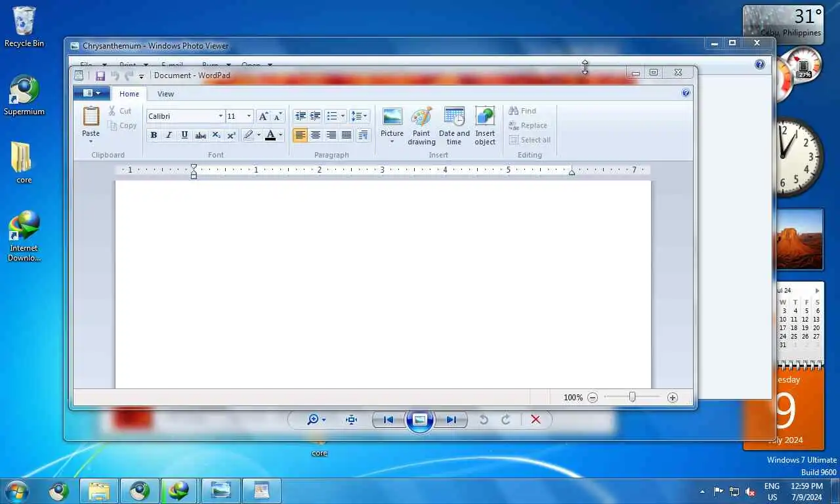Click Replace in Editing group
This screenshot has width=840, height=504.
pos(528,125)
